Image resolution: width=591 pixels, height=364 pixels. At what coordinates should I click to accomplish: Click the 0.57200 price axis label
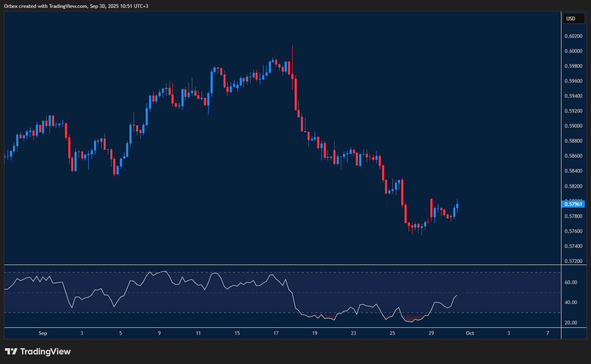(573, 261)
